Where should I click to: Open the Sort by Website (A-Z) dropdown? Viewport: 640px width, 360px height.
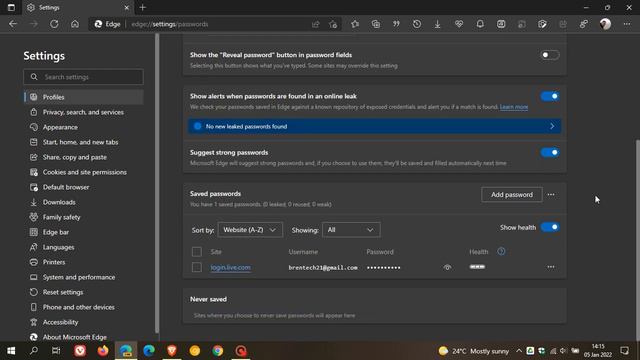(x=250, y=230)
